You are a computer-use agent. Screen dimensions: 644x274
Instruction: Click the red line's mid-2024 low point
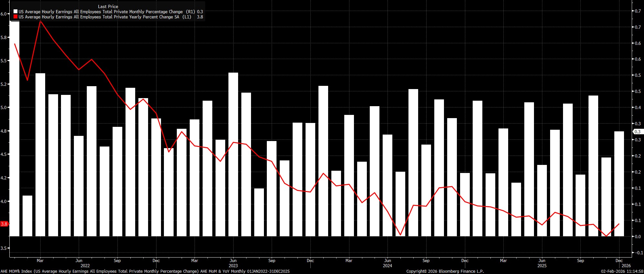coord(400,235)
